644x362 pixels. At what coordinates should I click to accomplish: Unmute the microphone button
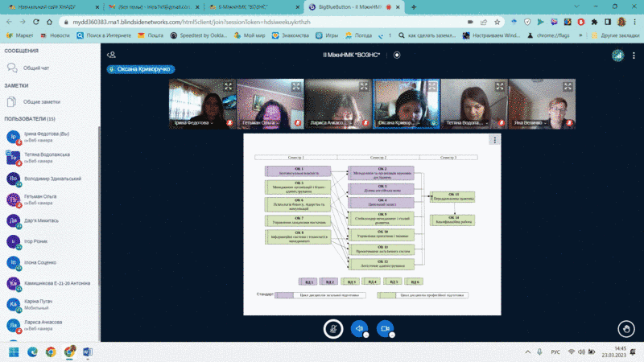(333, 329)
